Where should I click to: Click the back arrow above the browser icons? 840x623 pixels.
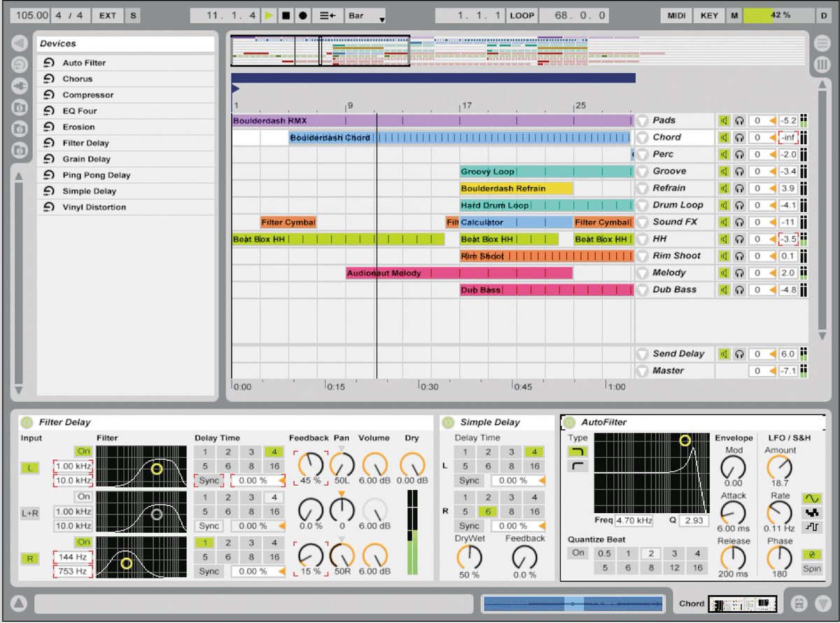click(x=19, y=42)
